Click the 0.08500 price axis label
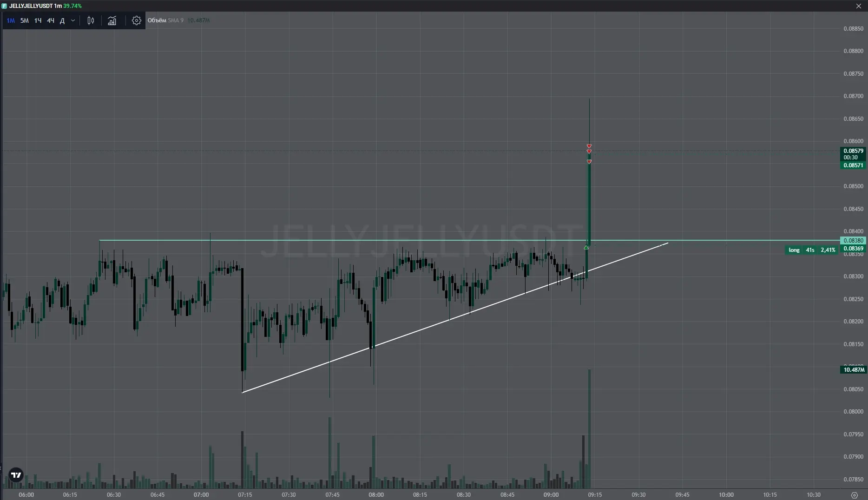This screenshot has height=500, width=868. pyautogui.click(x=853, y=186)
